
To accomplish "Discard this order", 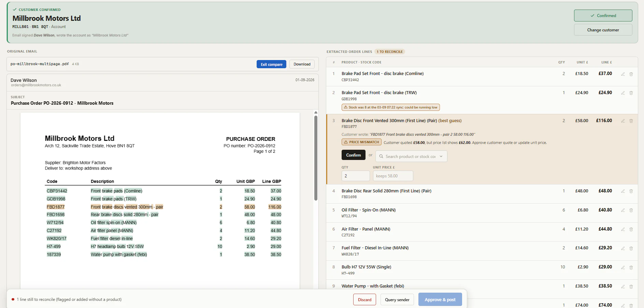I will (x=364, y=299).
